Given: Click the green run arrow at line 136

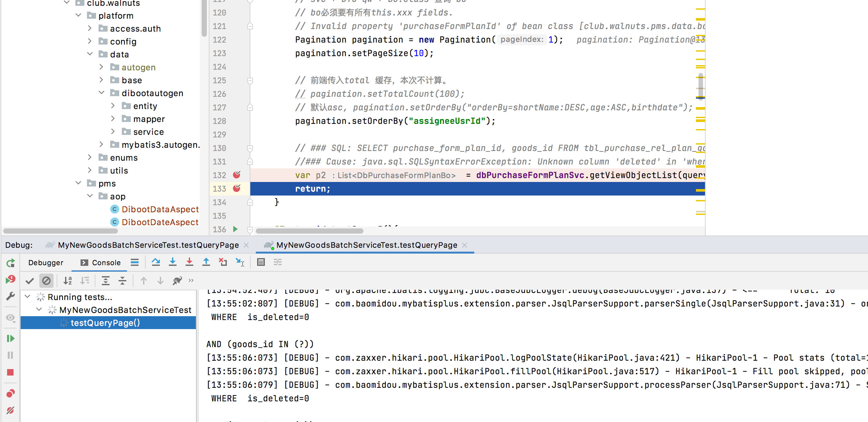Looking at the screenshot, I should click(235, 229).
